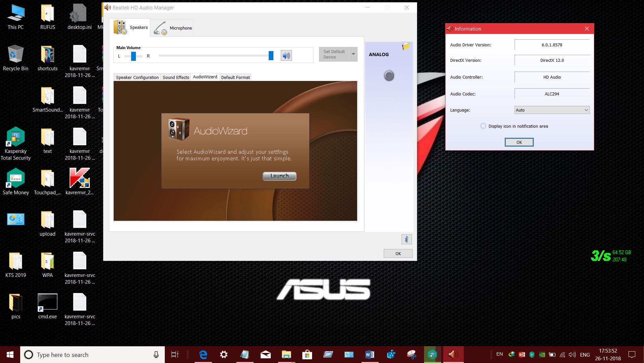644x363 pixels.
Task: Enable Display icon in notification area
Action: click(x=483, y=126)
